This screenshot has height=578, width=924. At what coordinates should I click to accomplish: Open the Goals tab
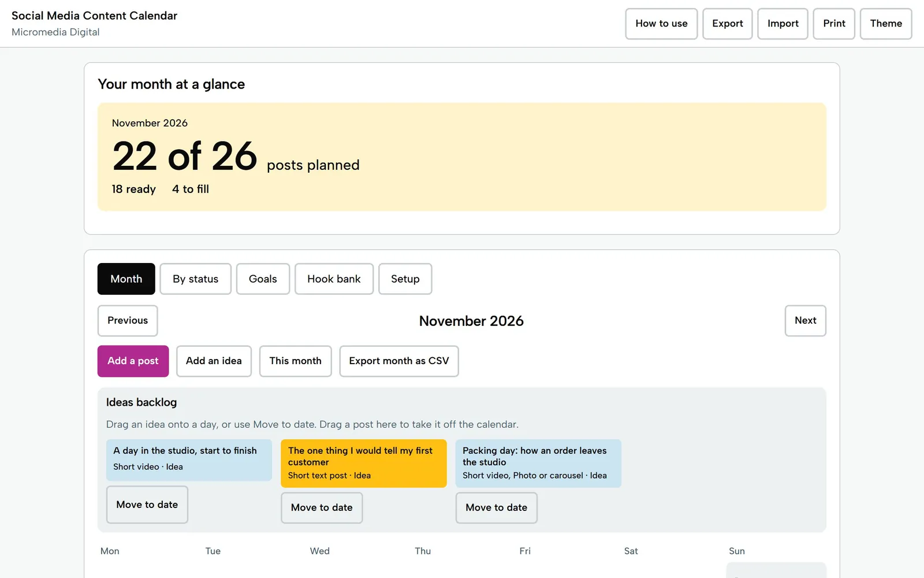coord(263,279)
